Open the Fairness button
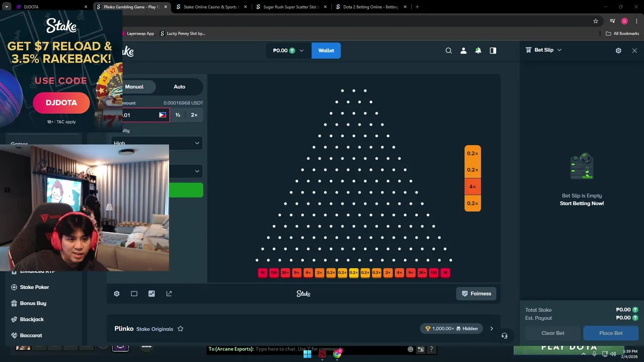Viewport: 644px width, 362px height. coord(476,294)
